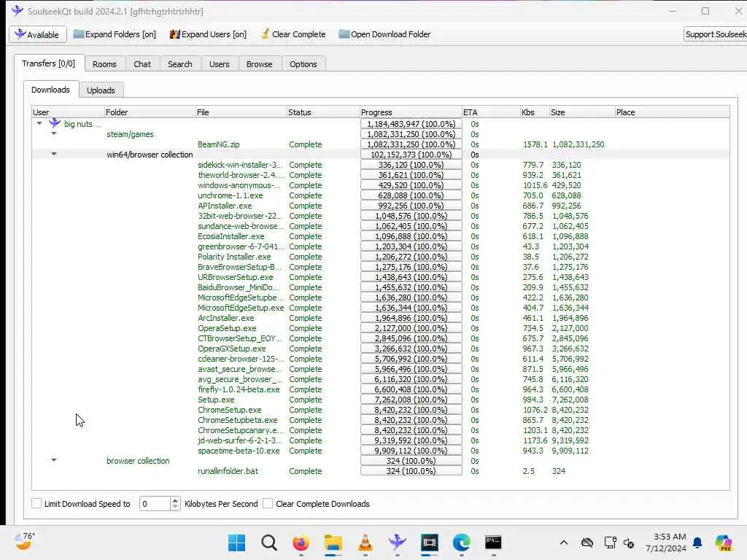Click the runallinfolder.bat progress bar

point(411,471)
